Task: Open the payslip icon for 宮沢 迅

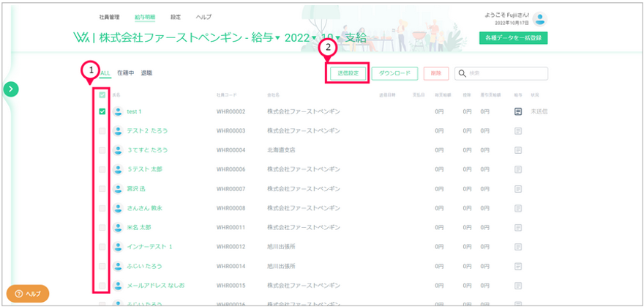Action: coord(518,188)
